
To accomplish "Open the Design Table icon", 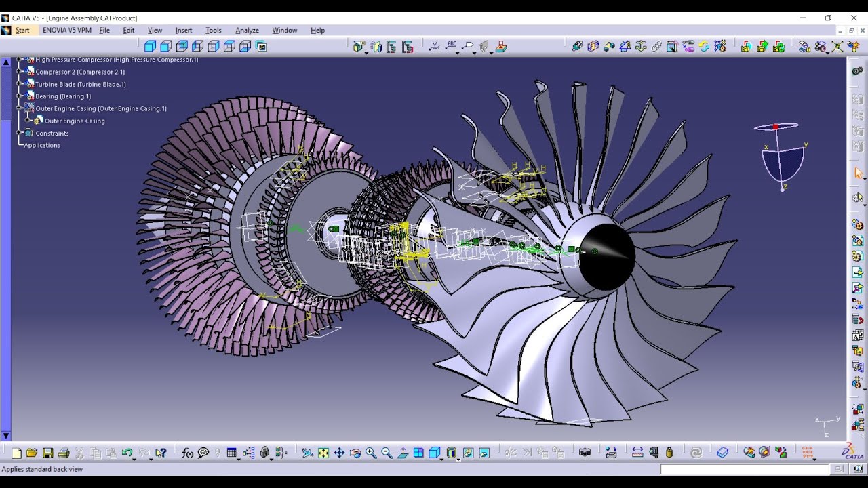I will click(x=232, y=453).
